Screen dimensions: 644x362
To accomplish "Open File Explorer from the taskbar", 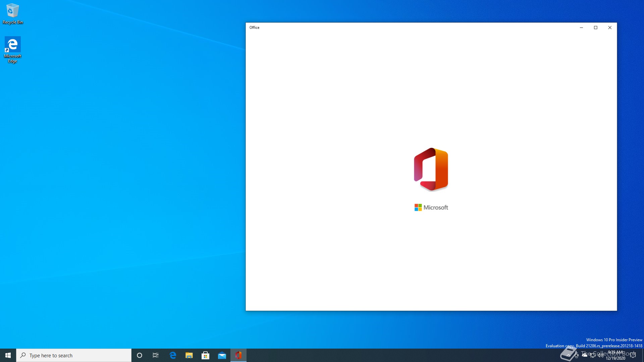I will pos(189,355).
